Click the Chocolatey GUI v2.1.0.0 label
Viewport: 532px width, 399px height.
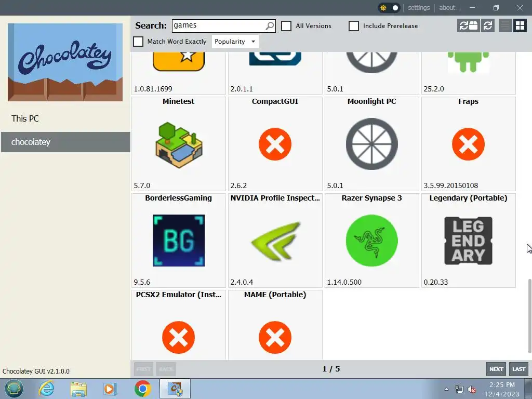pyautogui.click(x=36, y=371)
